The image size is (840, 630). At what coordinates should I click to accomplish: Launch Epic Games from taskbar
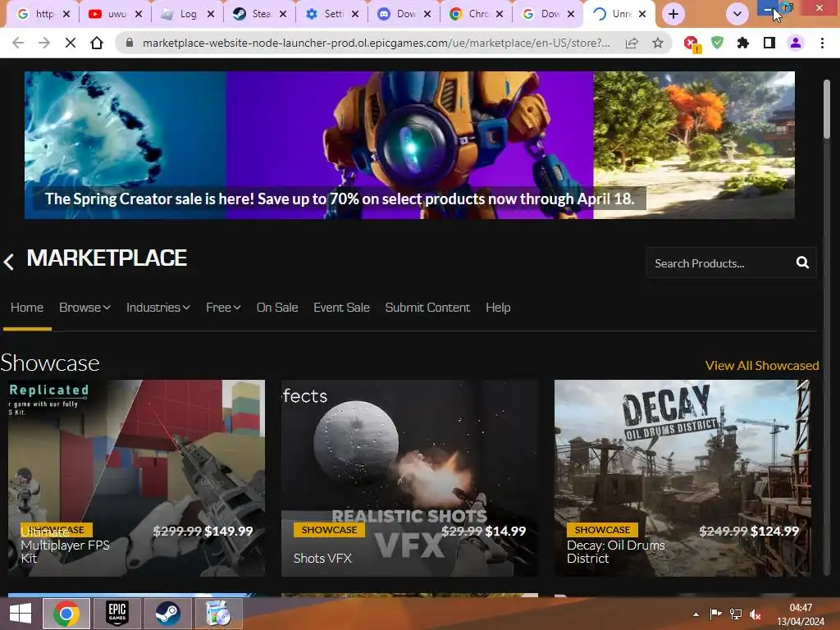116,614
